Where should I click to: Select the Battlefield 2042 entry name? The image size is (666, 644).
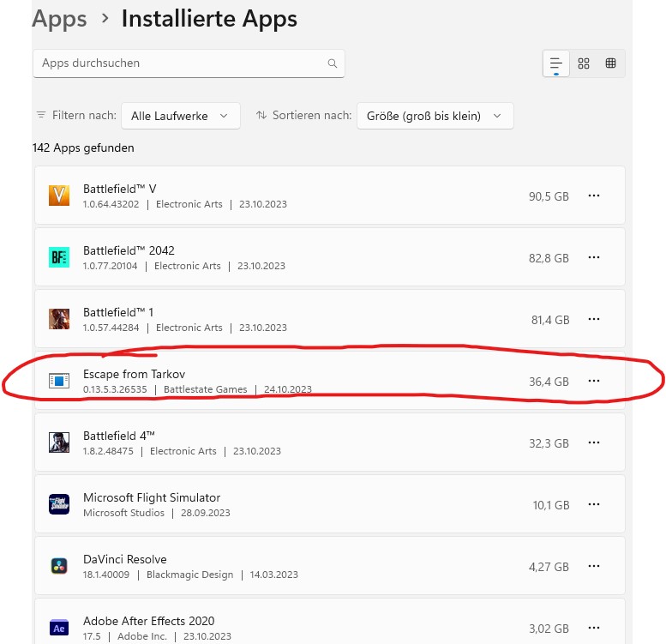(129, 250)
